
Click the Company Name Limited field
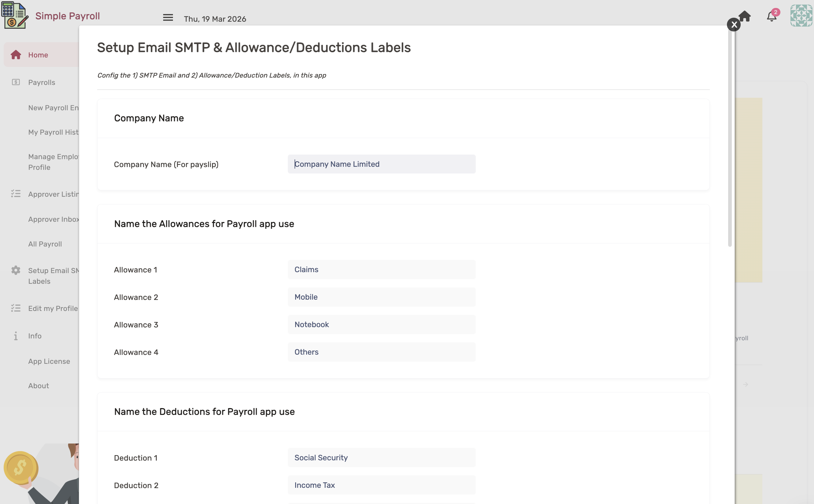[381, 164]
